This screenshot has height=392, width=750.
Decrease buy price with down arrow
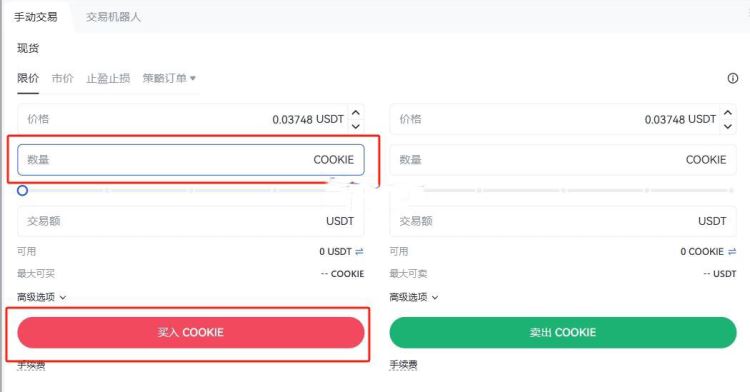click(355, 126)
